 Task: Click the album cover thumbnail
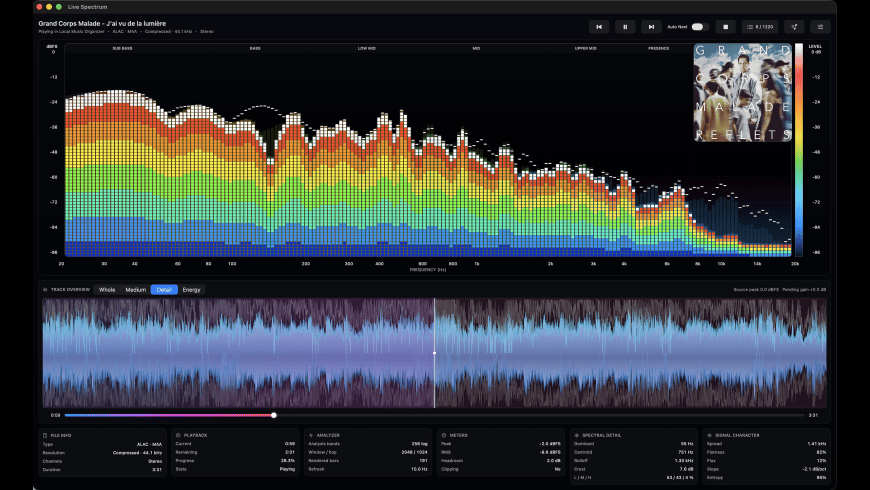click(742, 93)
